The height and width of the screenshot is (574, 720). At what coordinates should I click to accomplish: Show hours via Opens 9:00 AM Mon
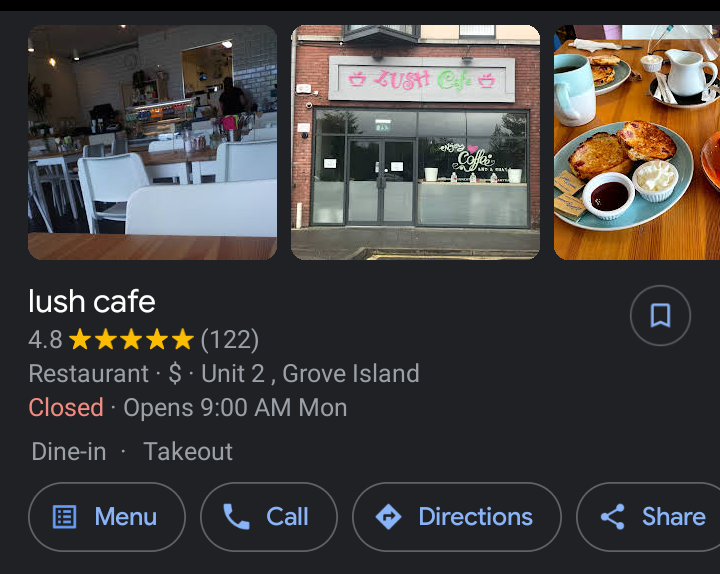[x=235, y=408]
